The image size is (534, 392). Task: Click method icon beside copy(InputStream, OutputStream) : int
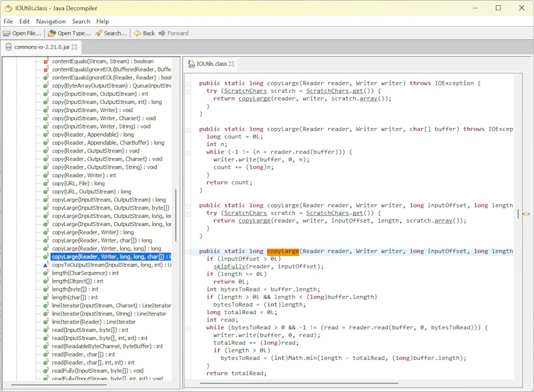tap(46, 94)
